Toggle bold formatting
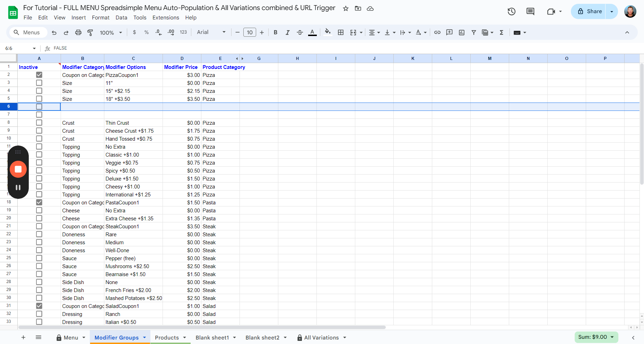Image resolution: width=644 pixels, height=344 pixels. click(x=276, y=32)
